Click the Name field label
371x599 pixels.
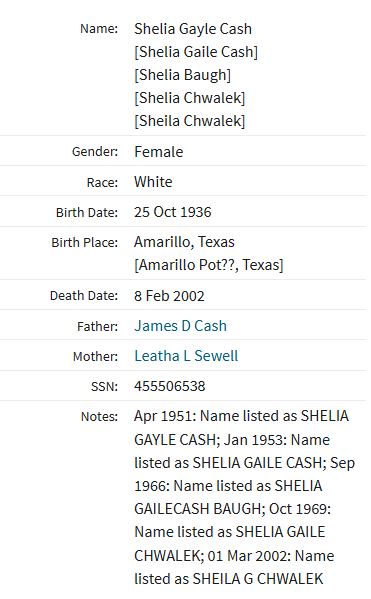pyautogui.click(x=99, y=29)
